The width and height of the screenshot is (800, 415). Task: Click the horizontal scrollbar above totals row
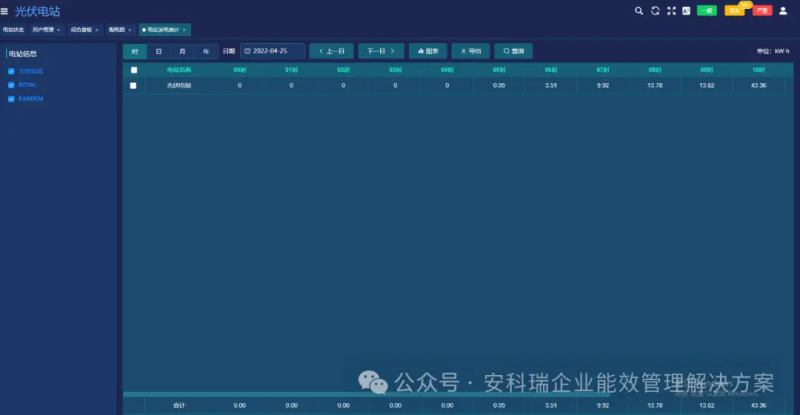pyautogui.click(x=366, y=395)
